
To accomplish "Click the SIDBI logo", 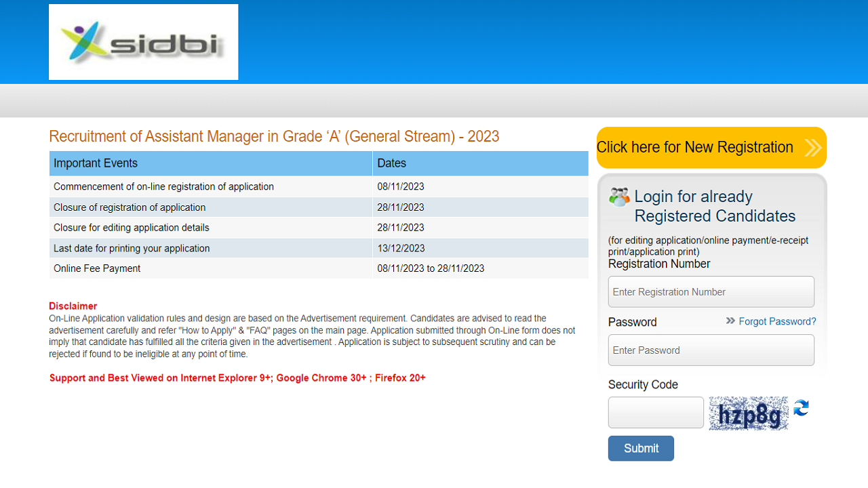I will coord(143,41).
